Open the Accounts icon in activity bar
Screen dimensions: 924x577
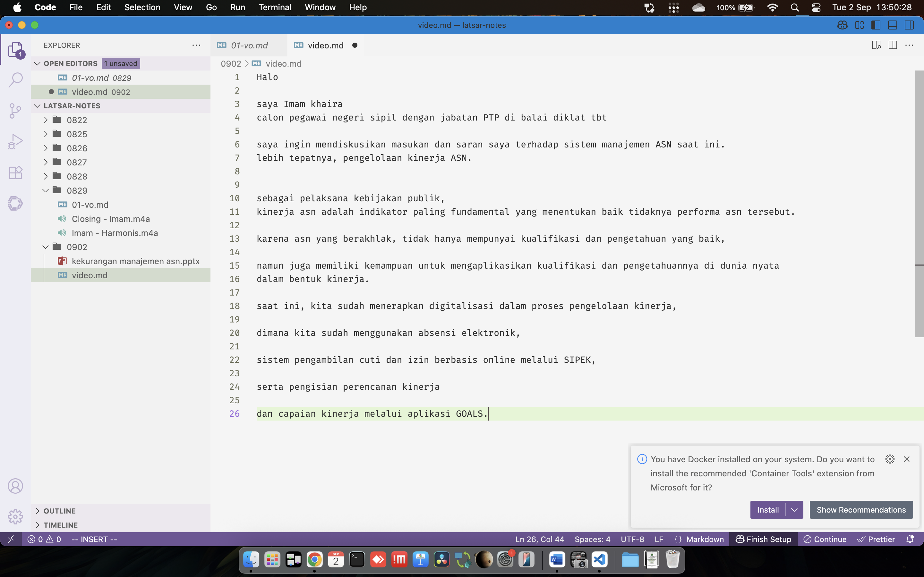point(15,486)
